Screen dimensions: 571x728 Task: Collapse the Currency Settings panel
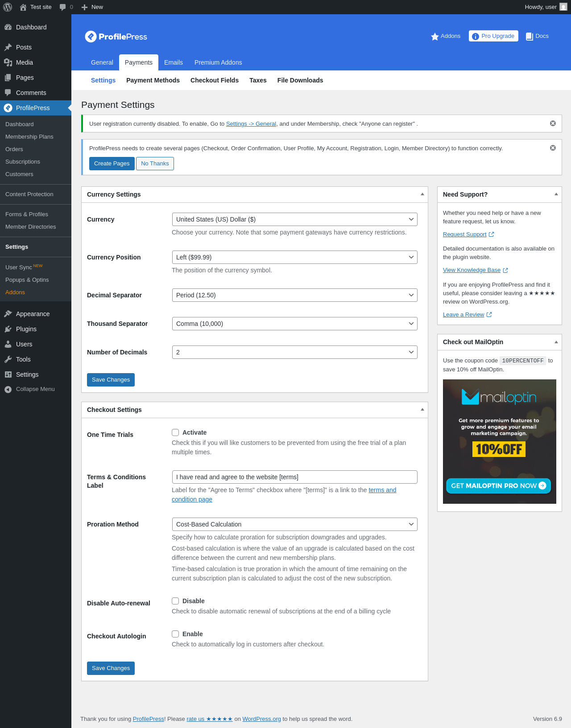tap(422, 194)
